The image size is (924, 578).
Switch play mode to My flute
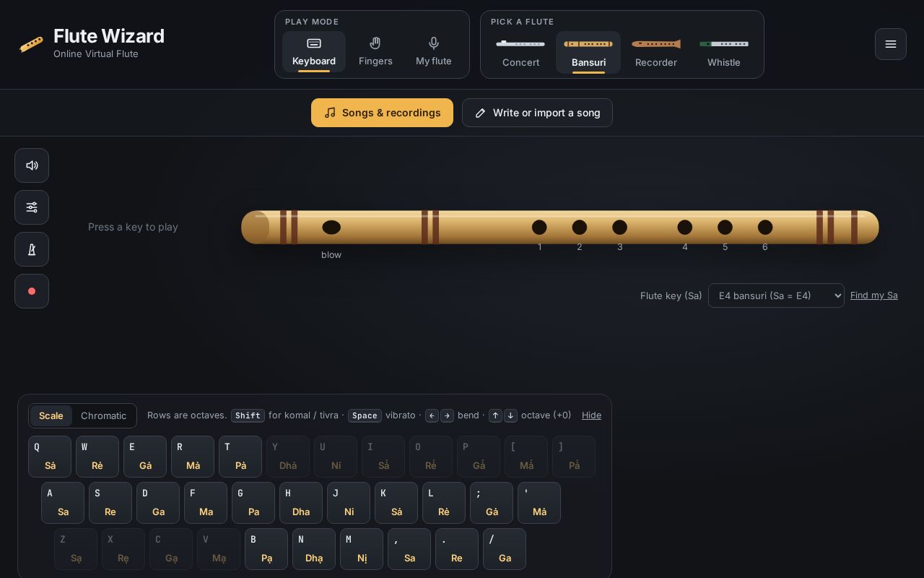click(x=434, y=52)
